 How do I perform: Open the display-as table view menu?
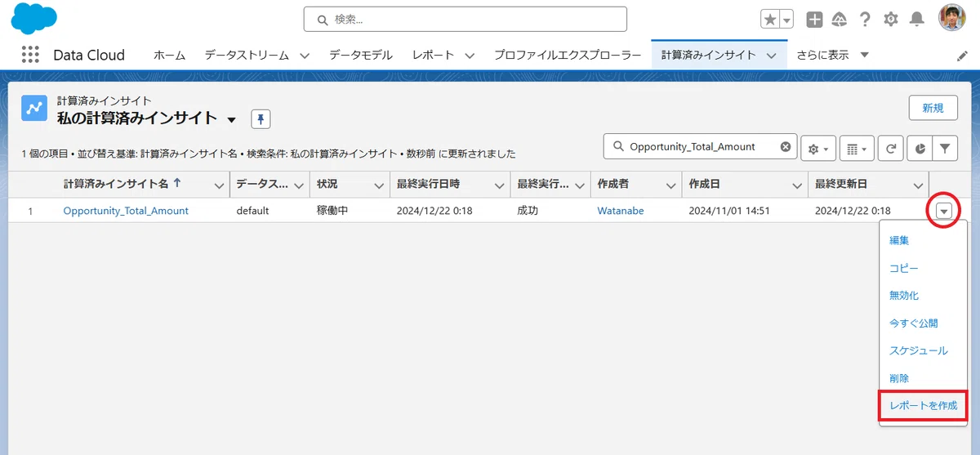[x=857, y=149]
